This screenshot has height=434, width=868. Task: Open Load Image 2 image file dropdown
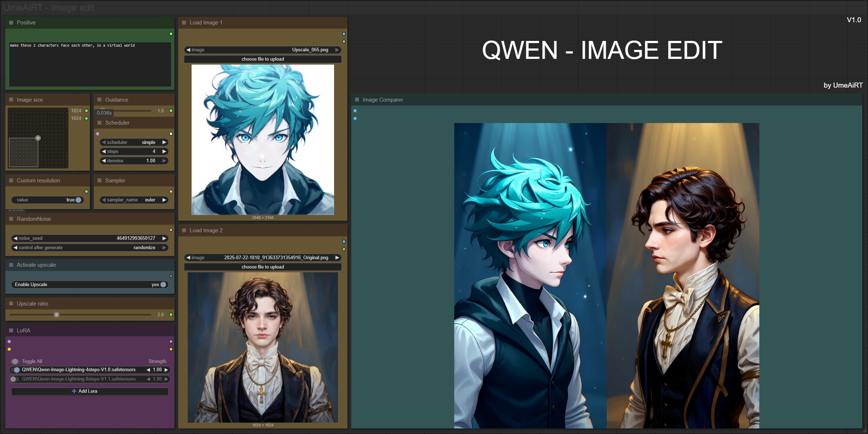click(263, 258)
